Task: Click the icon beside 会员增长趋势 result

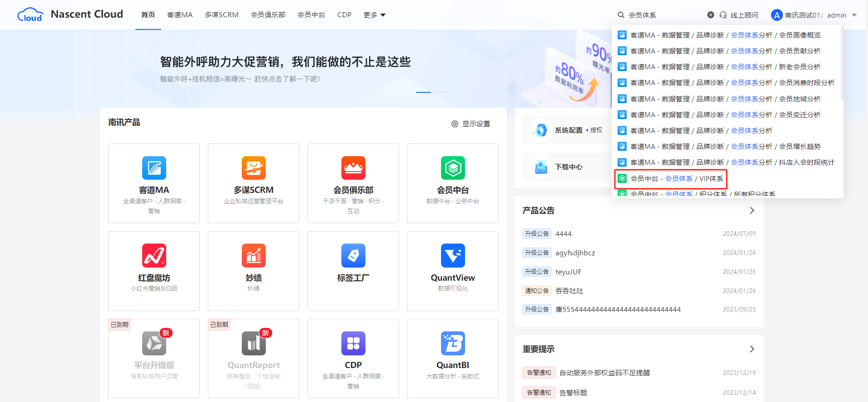Action: tap(622, 146)
